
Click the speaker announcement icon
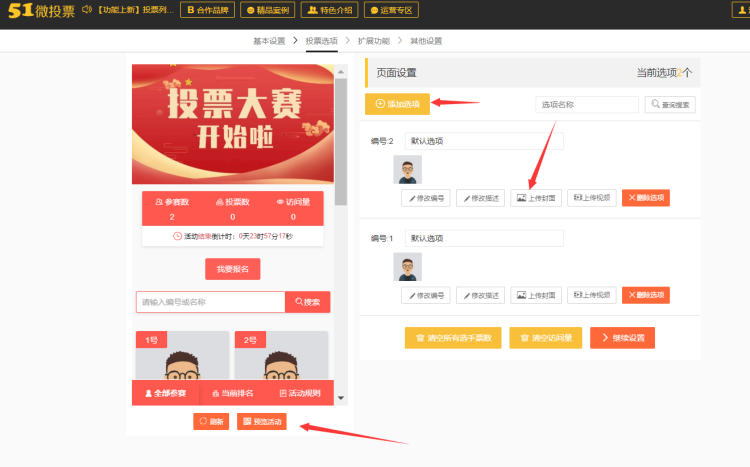(87, 10)
